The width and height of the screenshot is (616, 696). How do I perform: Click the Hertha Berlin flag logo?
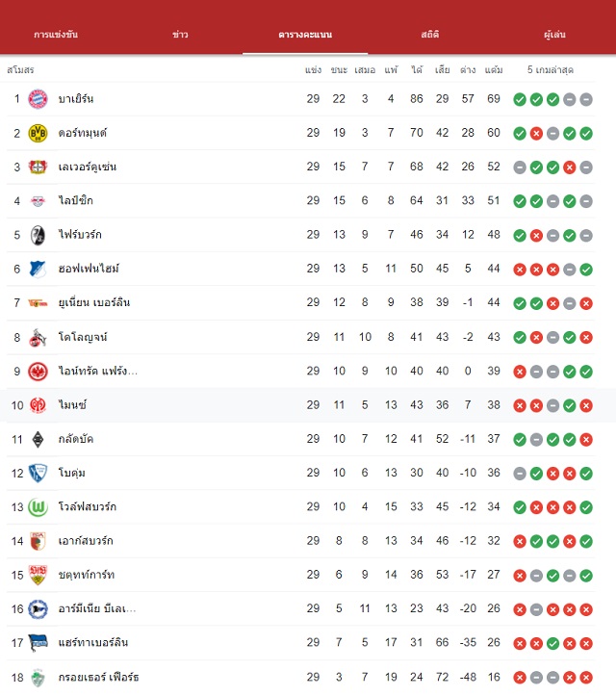38,643
